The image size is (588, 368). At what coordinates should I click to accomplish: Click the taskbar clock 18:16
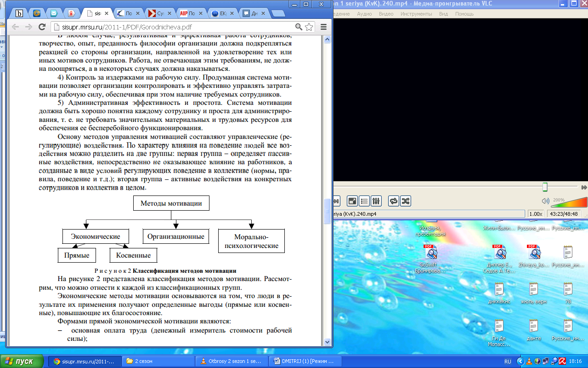(577, 361)
